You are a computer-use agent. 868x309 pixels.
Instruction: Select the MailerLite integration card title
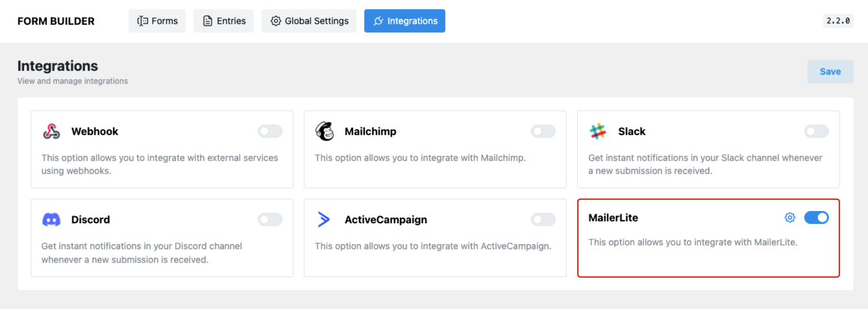(x=614, y=217)
